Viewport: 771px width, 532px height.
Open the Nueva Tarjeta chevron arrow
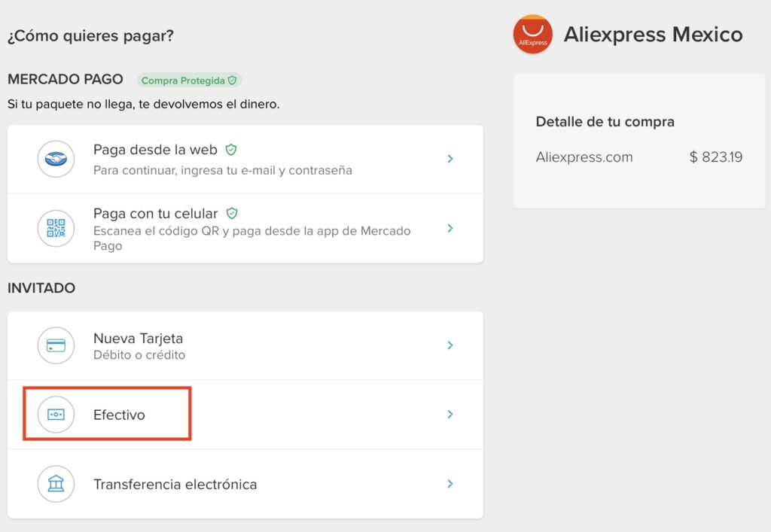(x=450, y=345)
